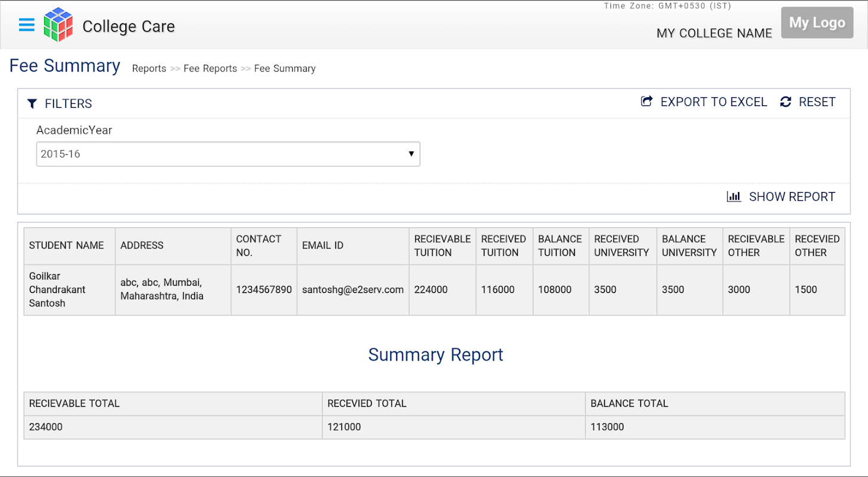
Task: Click the College Care cube logo
Action: pos(58,25)
